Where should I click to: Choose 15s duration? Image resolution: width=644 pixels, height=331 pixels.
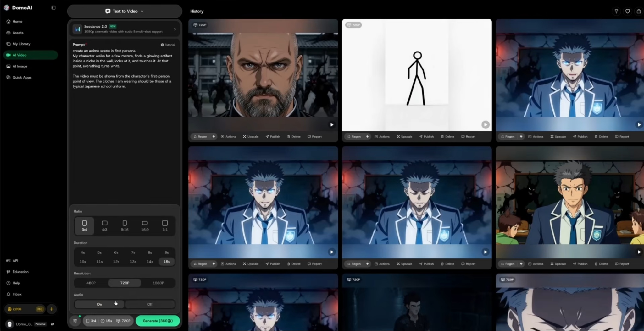click(x=167, y=262)
